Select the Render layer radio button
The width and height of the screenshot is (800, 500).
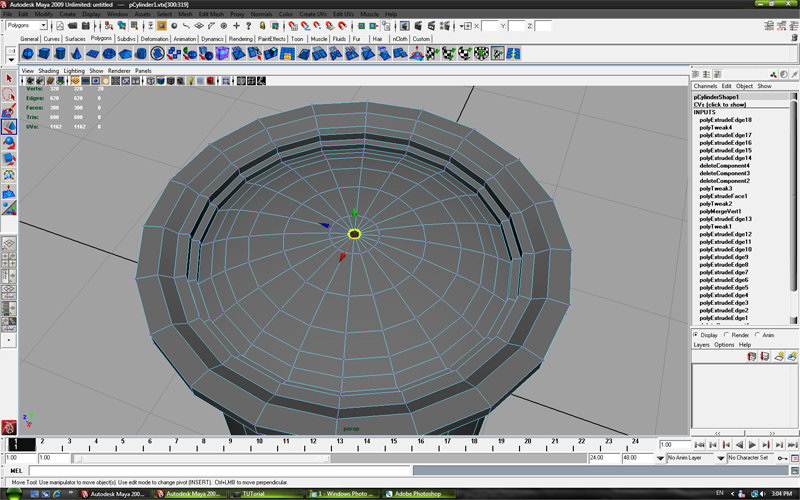727,335
